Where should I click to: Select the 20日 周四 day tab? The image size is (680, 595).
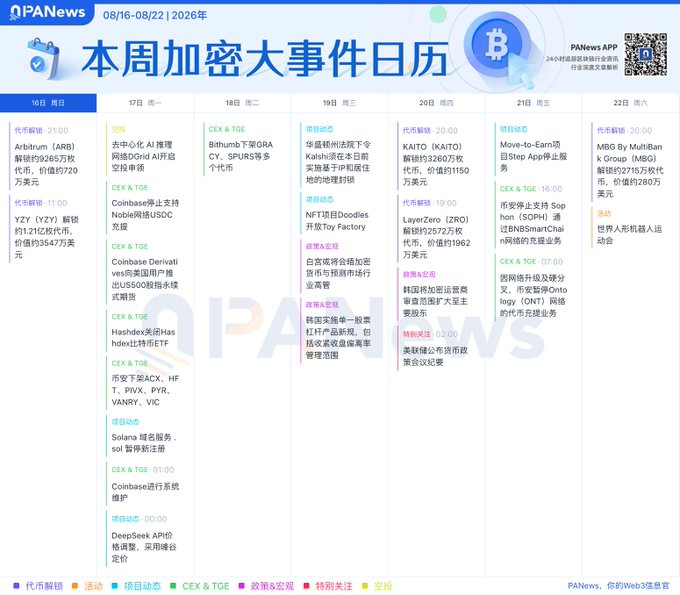click(x=436, y=103)
